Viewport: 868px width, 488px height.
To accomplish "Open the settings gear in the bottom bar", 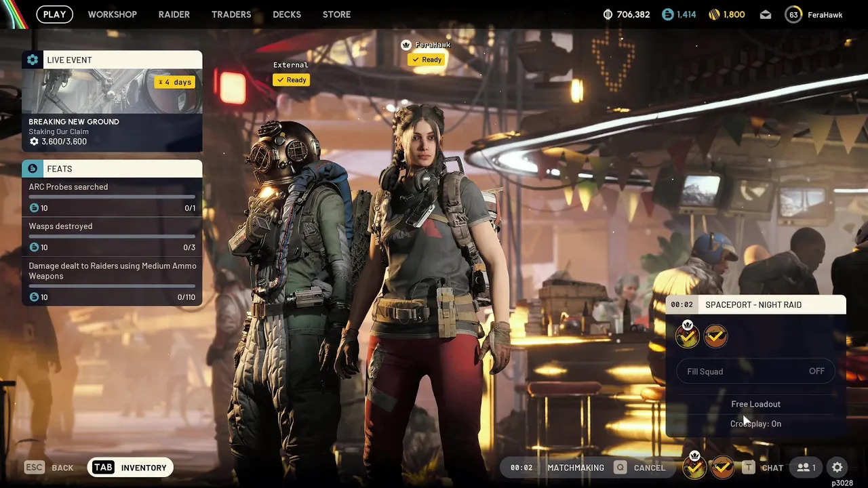I will tap(837, 468).
